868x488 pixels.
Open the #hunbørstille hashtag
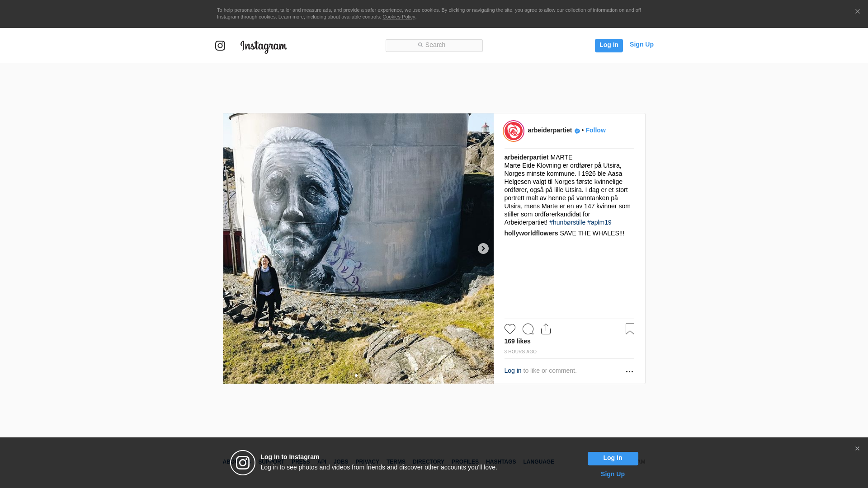(x=567, y=222)
